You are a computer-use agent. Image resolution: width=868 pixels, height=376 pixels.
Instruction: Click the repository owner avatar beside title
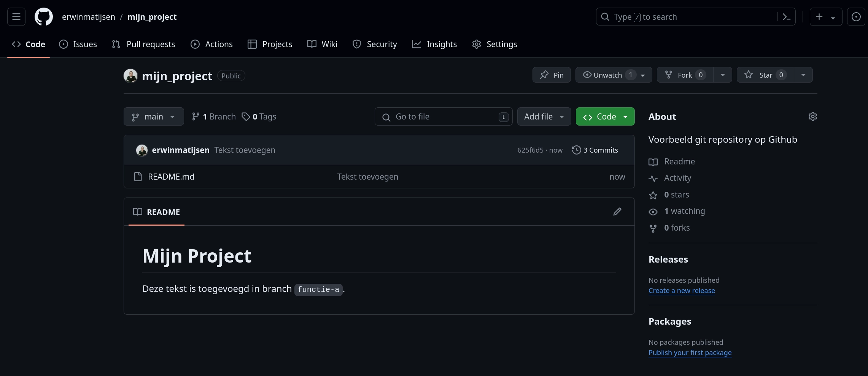click(x=130, y=76)
